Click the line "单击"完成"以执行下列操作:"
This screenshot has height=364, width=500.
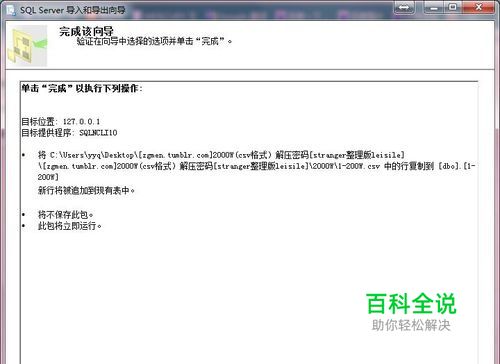[x=82, y=88]
